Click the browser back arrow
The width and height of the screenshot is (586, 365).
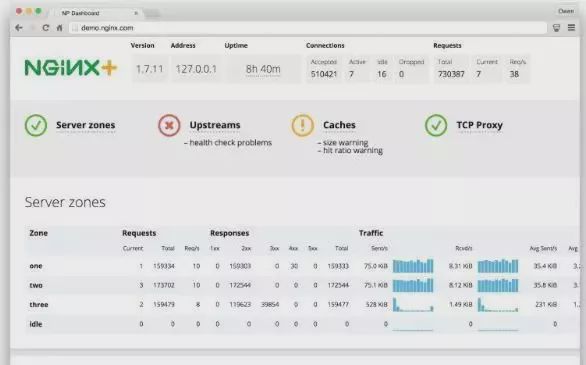point(19,28)
